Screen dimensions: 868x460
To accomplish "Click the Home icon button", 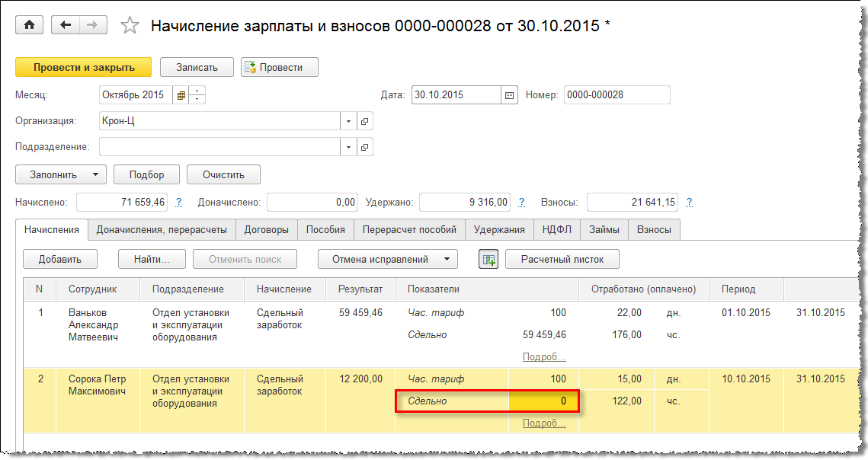I will click(30, 25).
